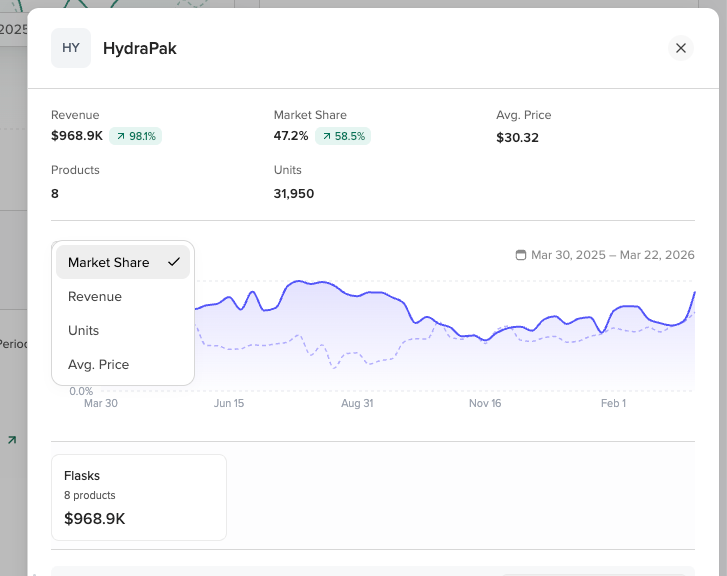Image resolution: width=727 pixels, height=576 pixels.
Task: Click the checkmark next to Market Share
Action: point(174,262)
